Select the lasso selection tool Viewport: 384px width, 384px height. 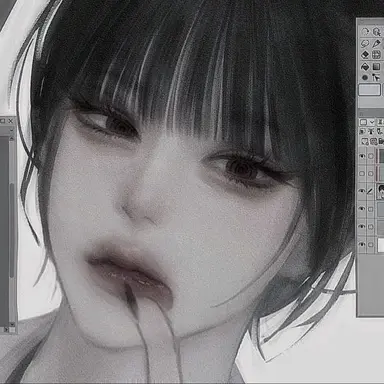[366, 43]
